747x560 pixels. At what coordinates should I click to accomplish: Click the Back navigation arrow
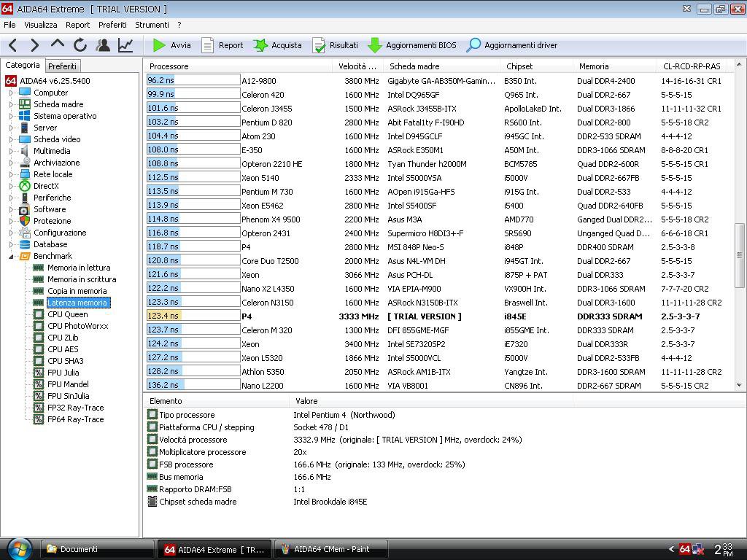12,45
